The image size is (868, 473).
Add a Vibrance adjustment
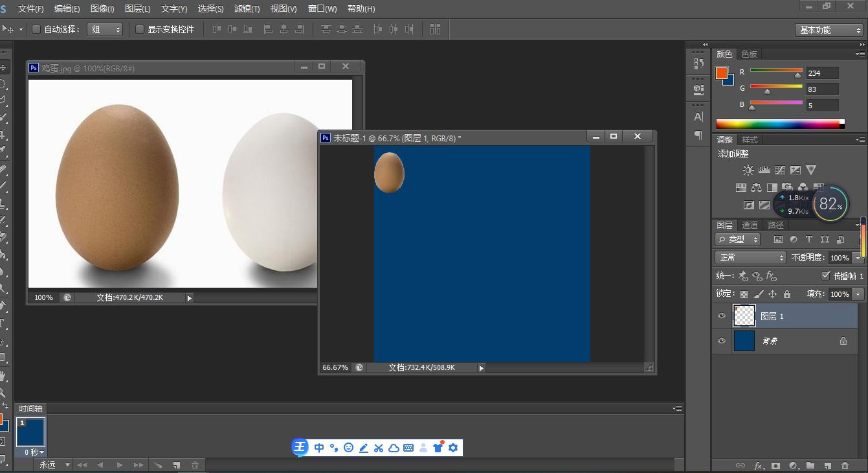[811, 170]
